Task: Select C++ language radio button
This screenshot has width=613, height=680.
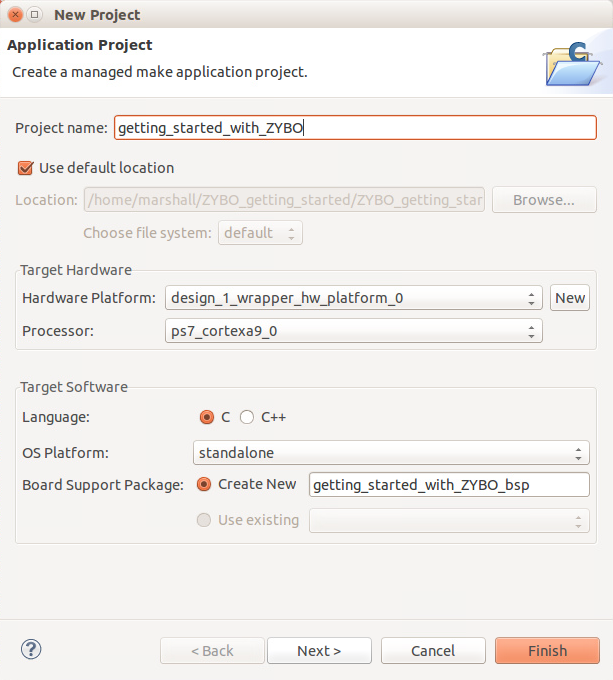Action: coord(247,417)
